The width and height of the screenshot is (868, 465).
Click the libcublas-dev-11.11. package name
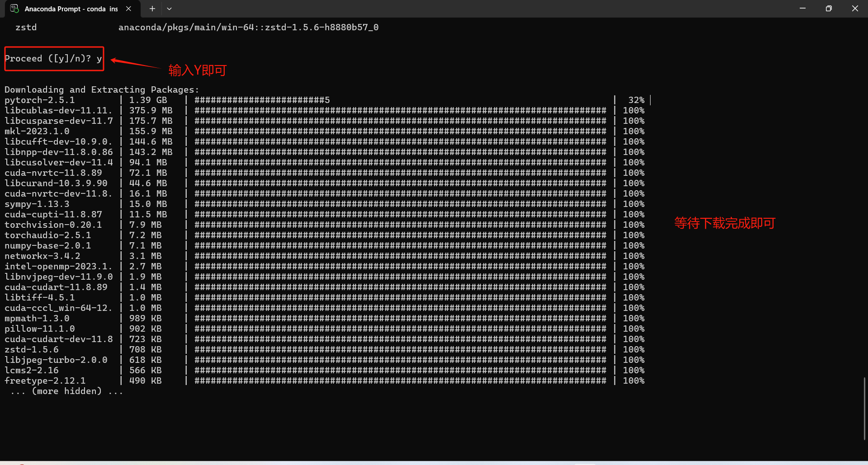tap(58, 110)
